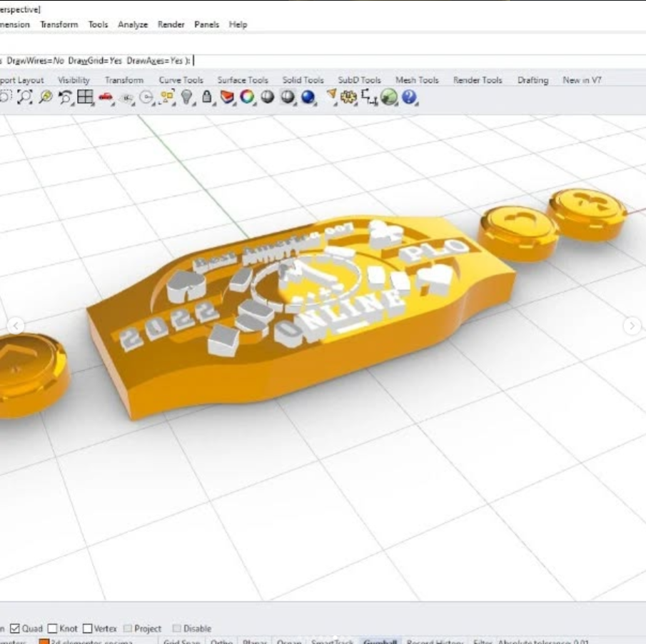Click the left carousel arrow button
Image resolution: width=646 pixels, height=644 pixels.
coord(16,326)
